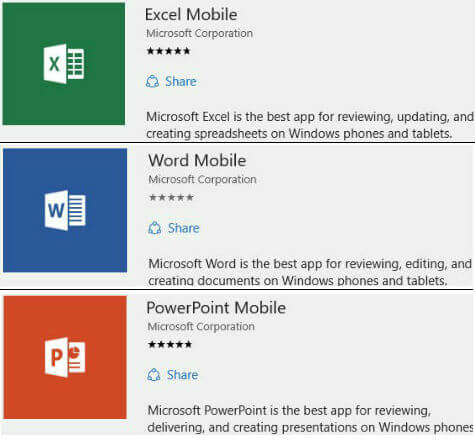Click the Microsoft PowerPoint description text
This screenshot has width=475, height=440.
point(310,419)
